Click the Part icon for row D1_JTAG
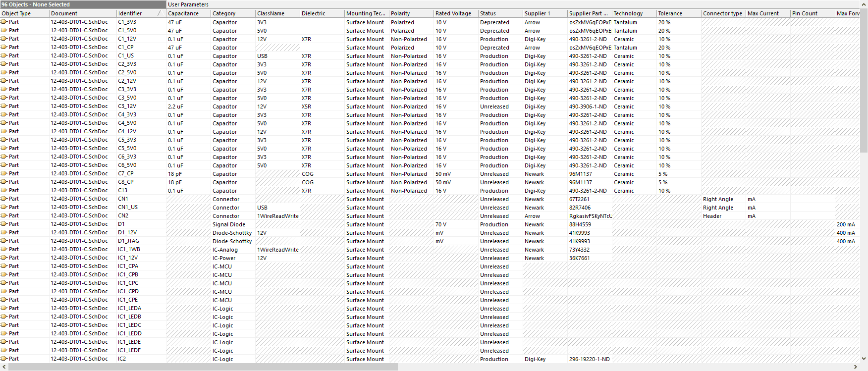 [x=4, y=241]
